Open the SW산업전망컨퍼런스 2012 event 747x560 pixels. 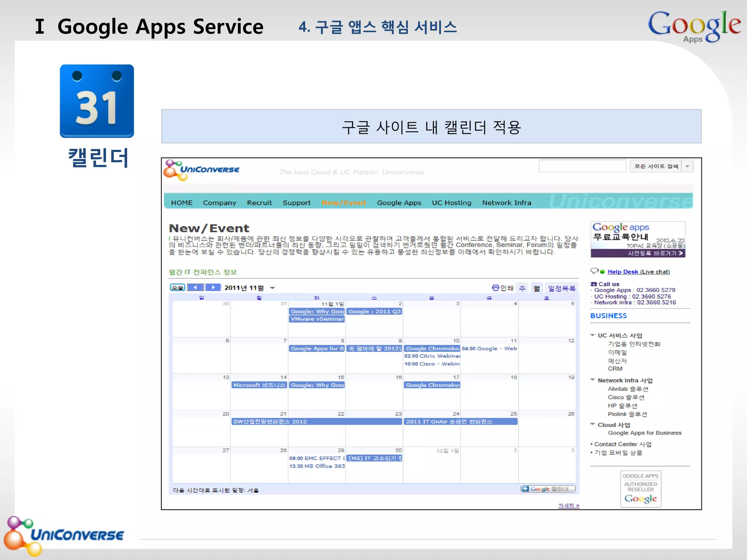(317, 421)
